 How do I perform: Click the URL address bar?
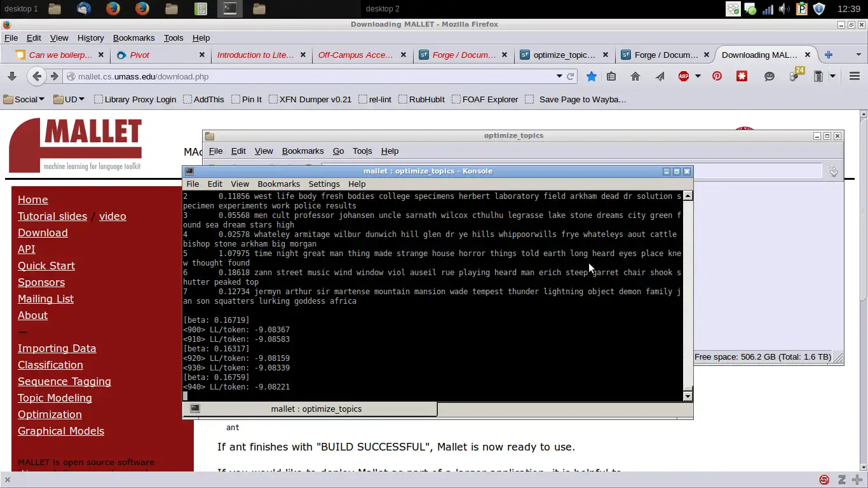[x=311, y=76]
